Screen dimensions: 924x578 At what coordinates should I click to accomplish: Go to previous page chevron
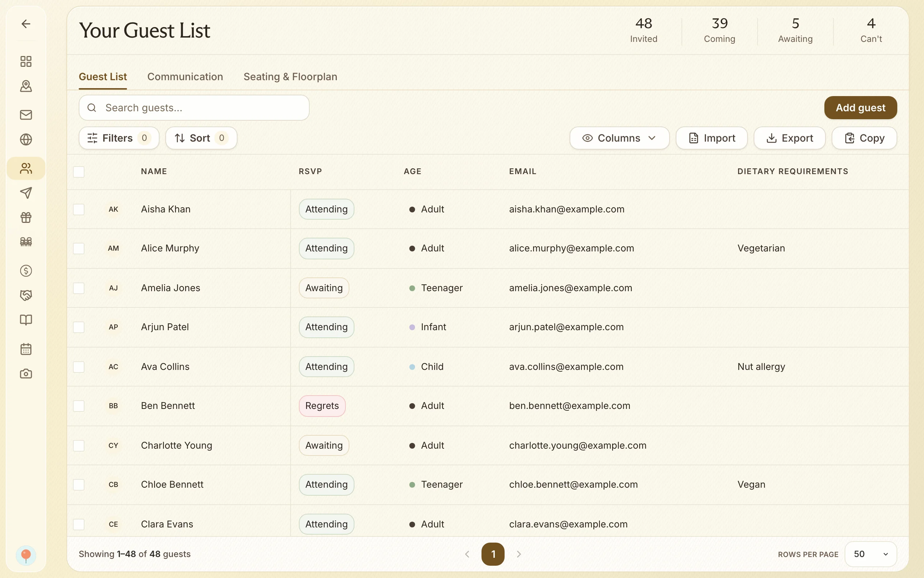(x=467, y=554)
